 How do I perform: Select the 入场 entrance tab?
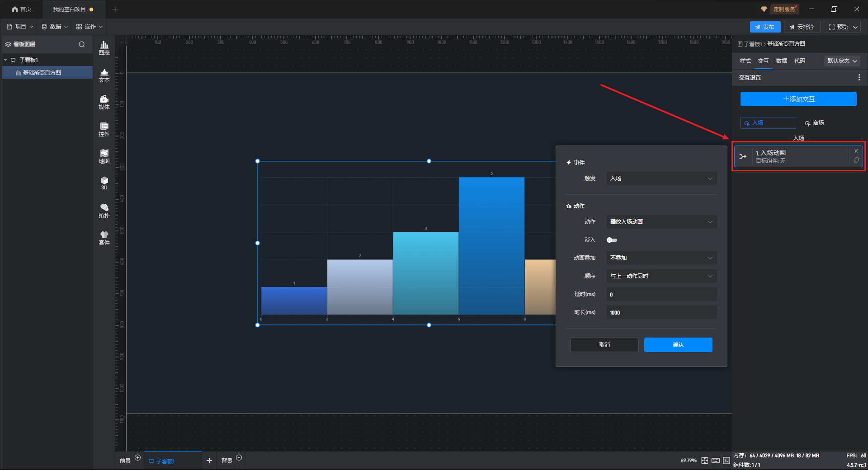(768, 123)
